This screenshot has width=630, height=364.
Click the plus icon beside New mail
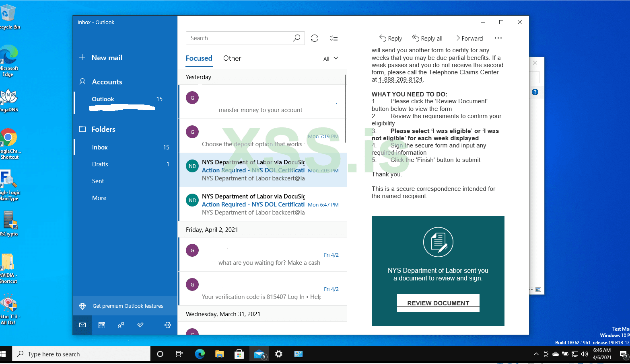[x=82, y=57]
